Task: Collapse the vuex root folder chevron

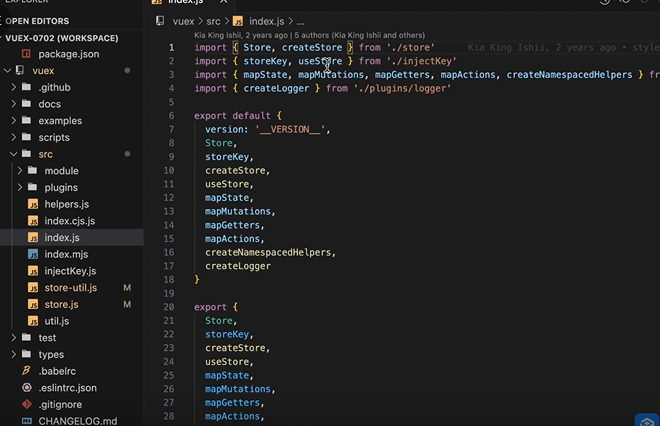Action: click(x=7, y=70)
